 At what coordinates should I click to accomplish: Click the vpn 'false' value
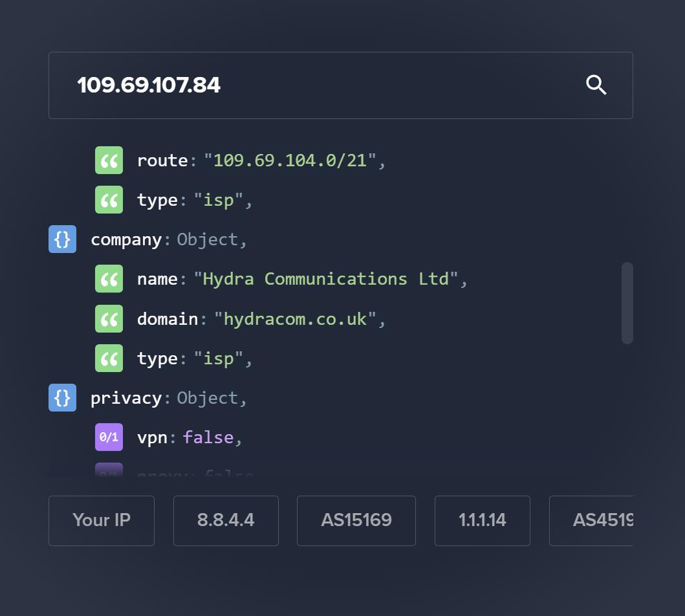(x=208, y=437)
